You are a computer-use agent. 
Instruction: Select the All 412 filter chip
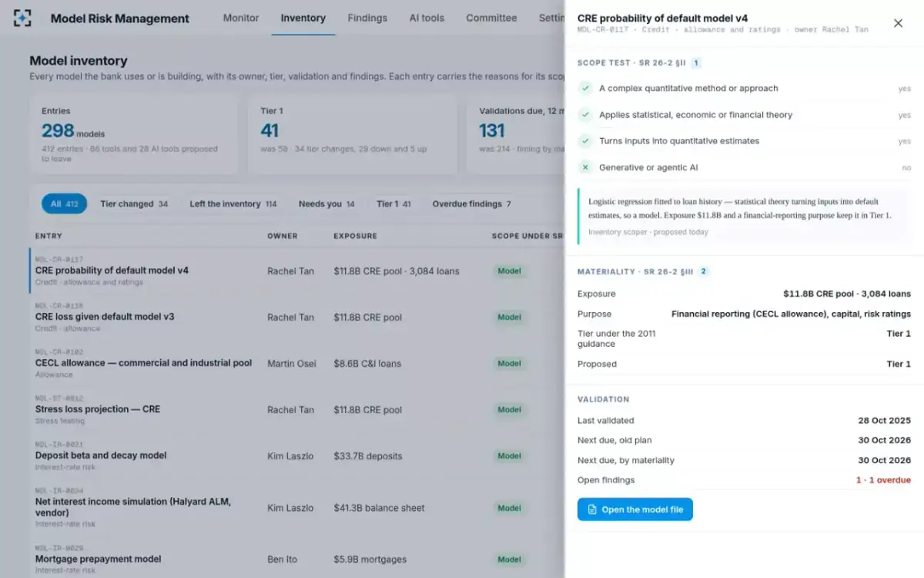[65, 204]
